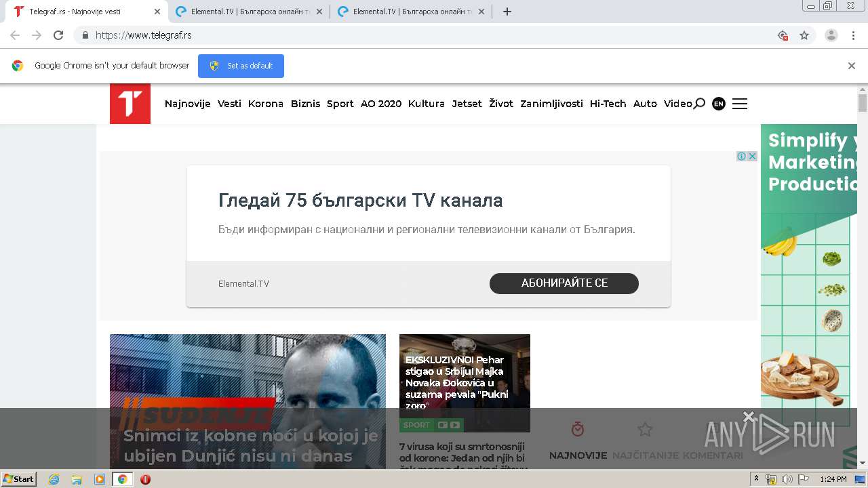
Task: Switch to English via EN icon
Action: pyautogui.click(x=719, y=104)
